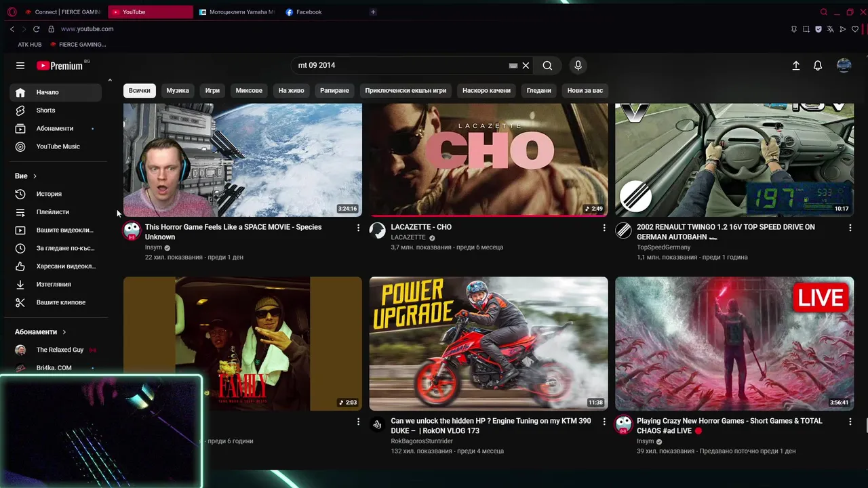Expand the Вие section chevron
868x488 pixels.
(x=35, y=176)
